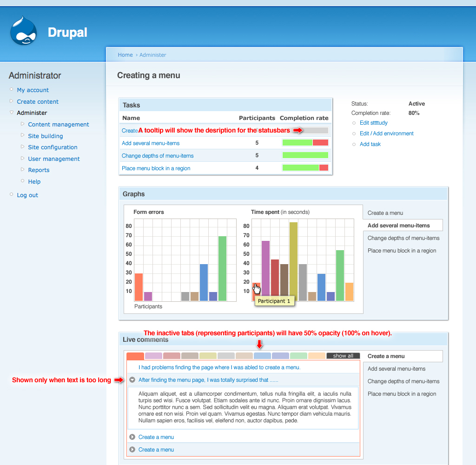Expand the last 'Create a menu' comment
The image size is (476, 465).
point(132,449)
